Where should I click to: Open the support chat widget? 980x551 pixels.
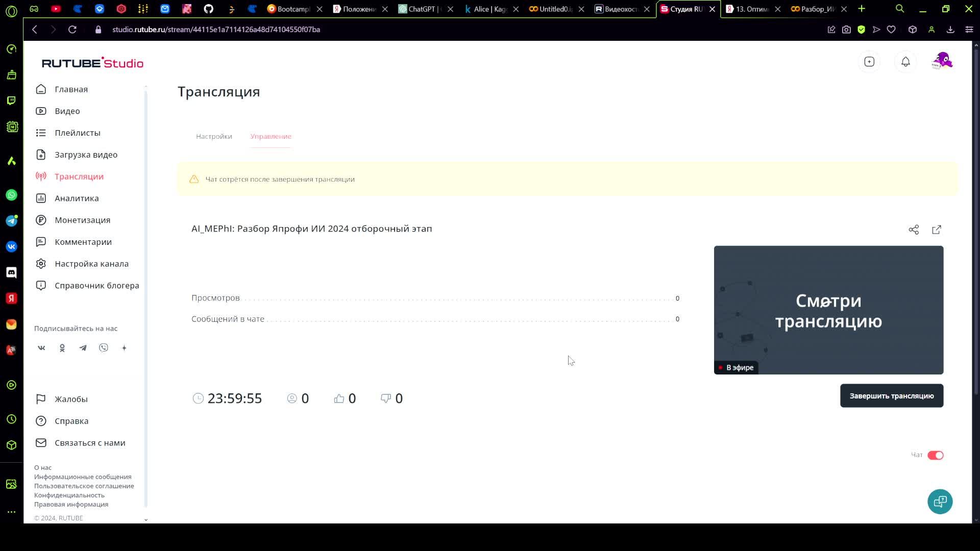940,502
